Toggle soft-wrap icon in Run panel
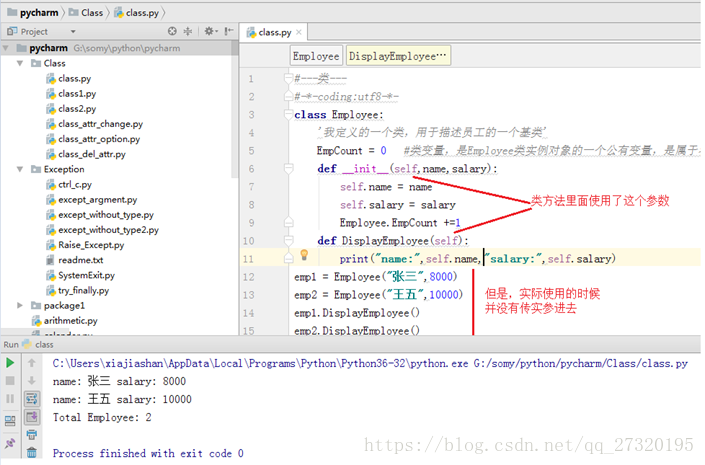Image resolution: width=705 pixels, height=465 pixels. click(31, 399)
